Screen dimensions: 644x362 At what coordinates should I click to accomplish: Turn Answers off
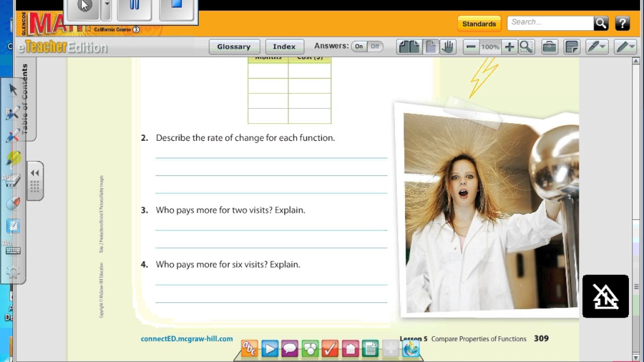pyautogui.click(x=375, y=46)
